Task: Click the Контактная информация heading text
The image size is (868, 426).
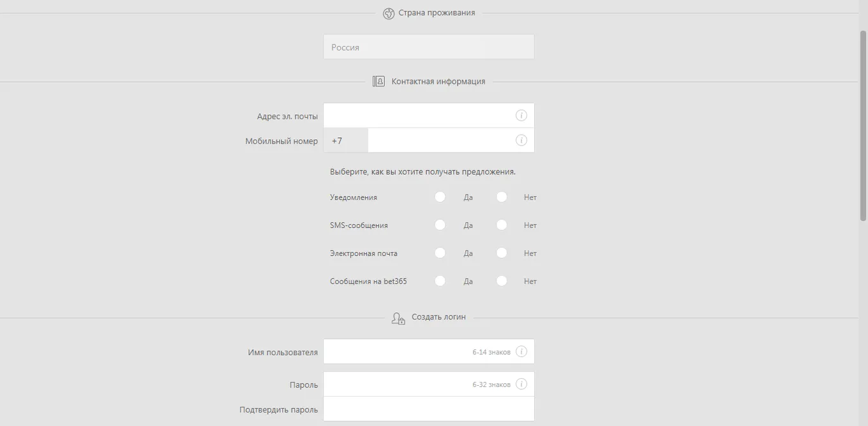Action: click(x=438, y=81)
